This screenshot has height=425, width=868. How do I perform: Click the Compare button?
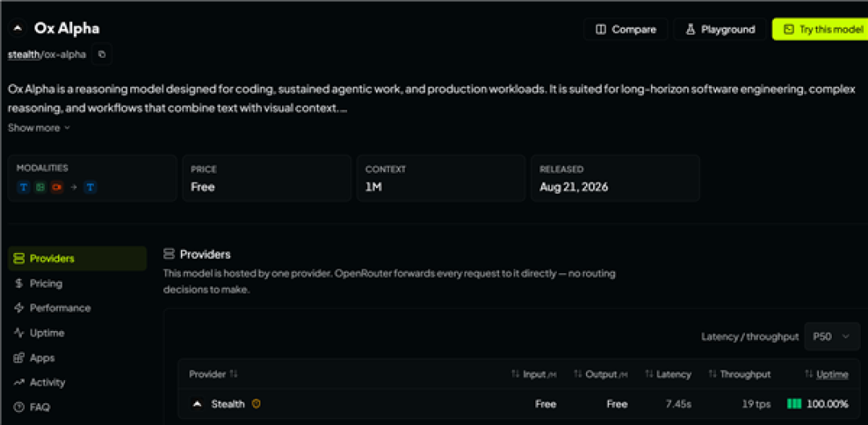tap(625, 30)
